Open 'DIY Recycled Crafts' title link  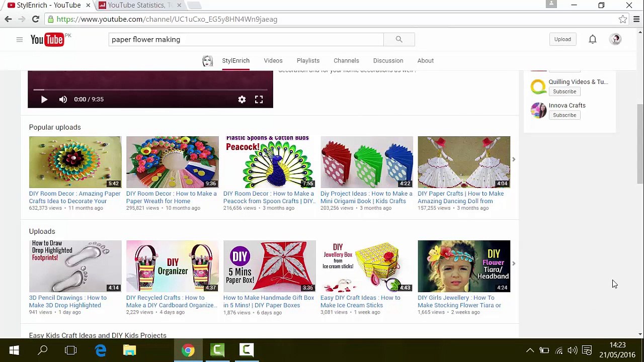pyautogui.click(x=172, y=301)
